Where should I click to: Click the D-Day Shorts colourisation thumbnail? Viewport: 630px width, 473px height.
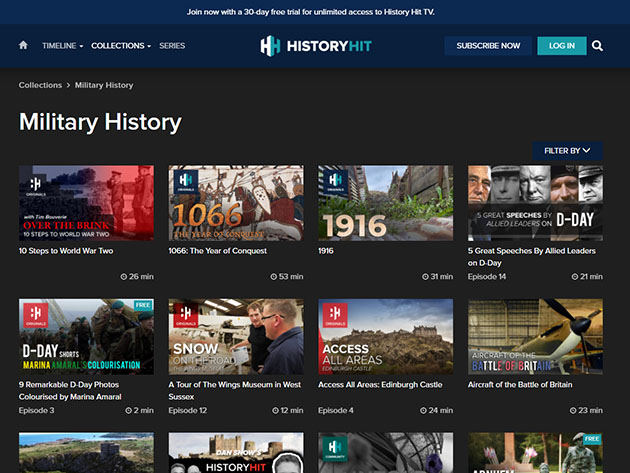pos(86,336)
